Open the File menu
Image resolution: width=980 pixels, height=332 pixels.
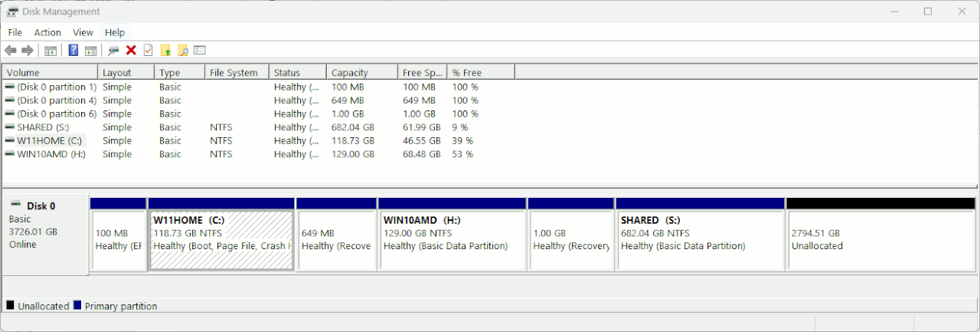click(15, 32)
